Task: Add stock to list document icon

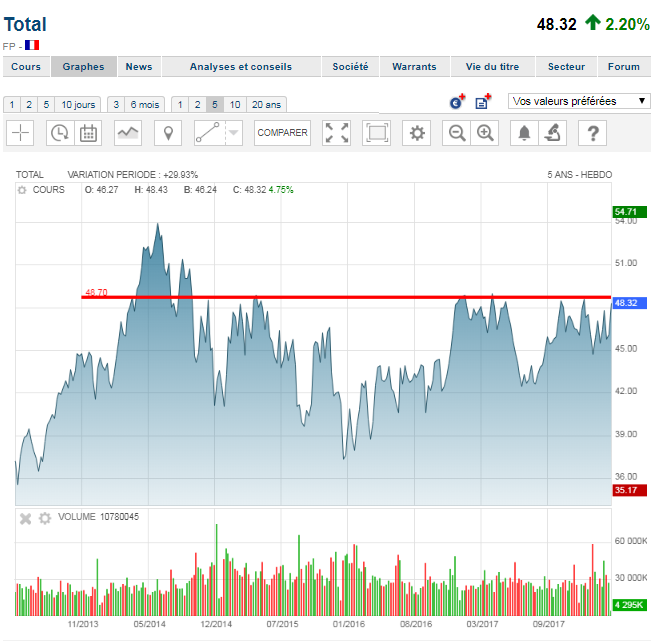Action: point(483,102)
